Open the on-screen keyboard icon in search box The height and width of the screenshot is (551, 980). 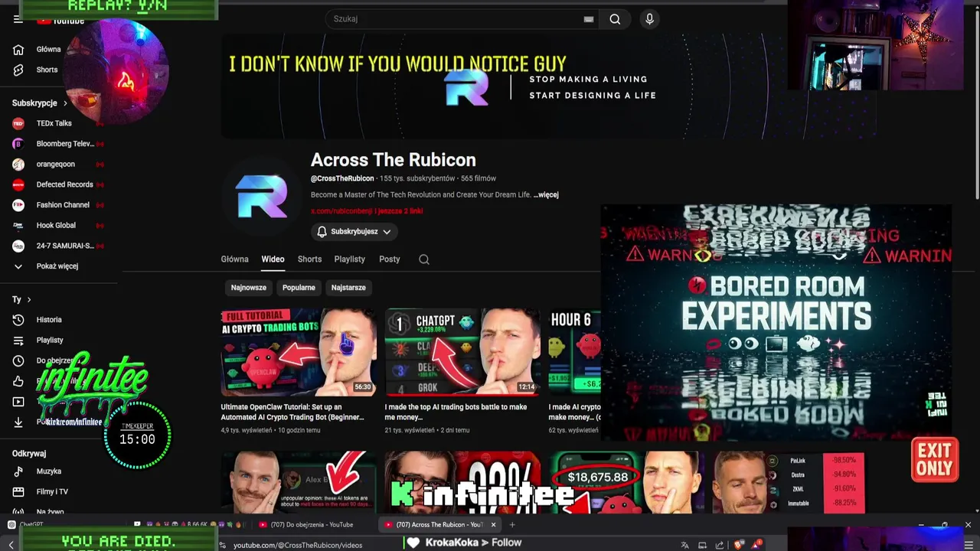(x=589, y=19)
